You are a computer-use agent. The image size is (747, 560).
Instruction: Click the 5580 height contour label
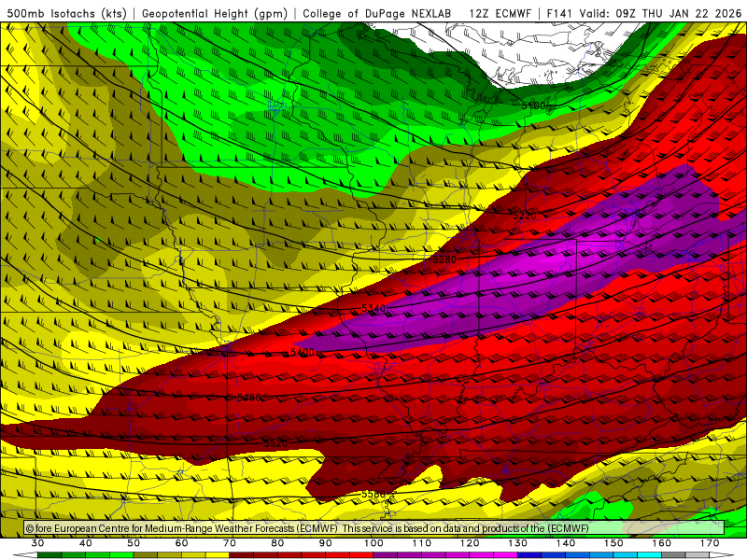[x=373, y=495]
